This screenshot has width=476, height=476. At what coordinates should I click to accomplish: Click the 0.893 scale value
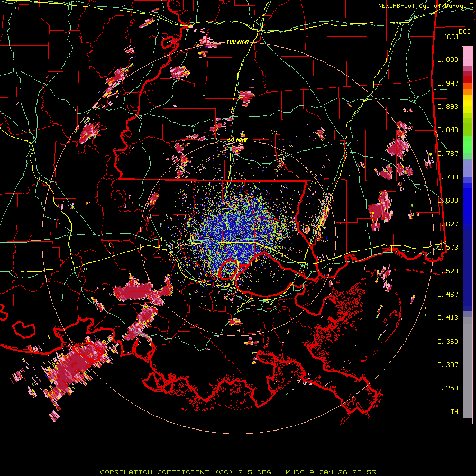(448, 106)
